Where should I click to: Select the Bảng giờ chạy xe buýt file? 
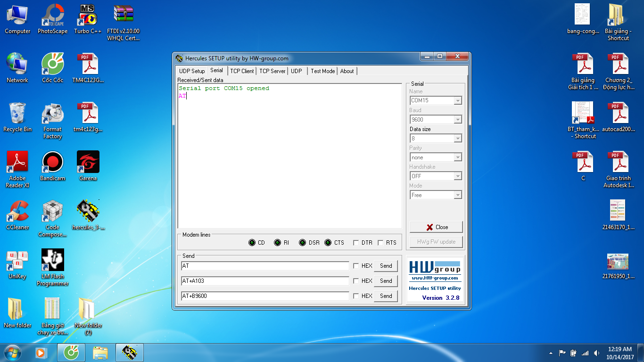coord(53,317)
